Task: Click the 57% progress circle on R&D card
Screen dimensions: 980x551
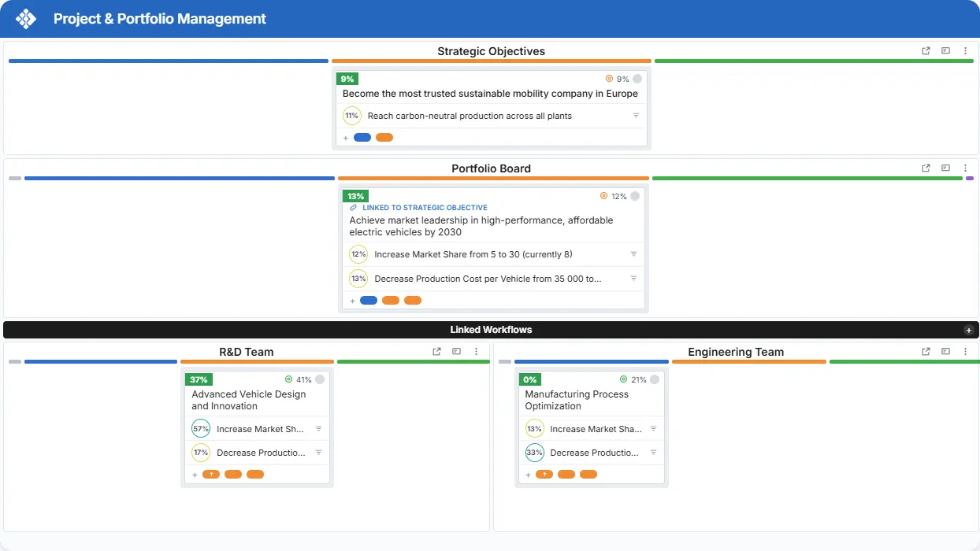Action: (x=201, y=429)
